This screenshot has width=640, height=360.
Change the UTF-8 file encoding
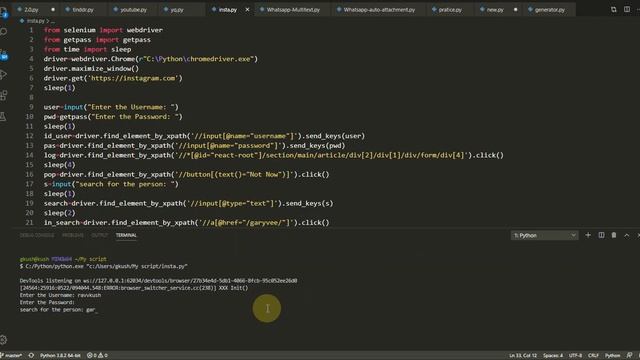pos(575,356)
